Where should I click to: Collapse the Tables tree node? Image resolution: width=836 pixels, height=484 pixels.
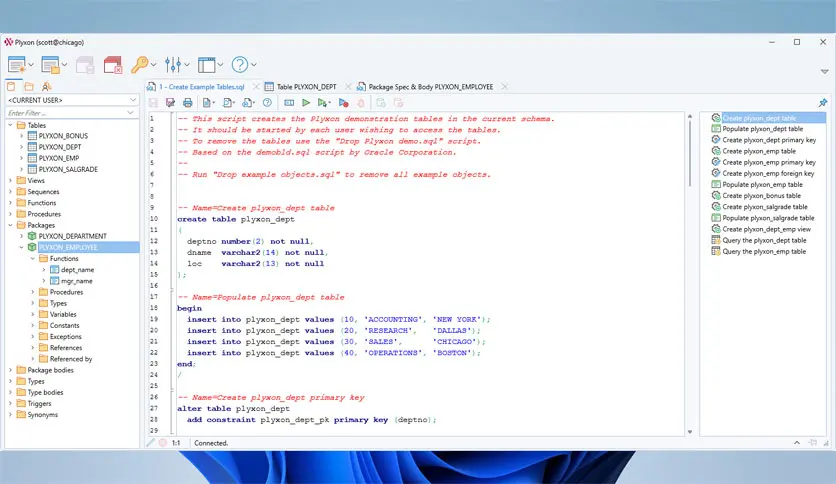pos(10,125)
